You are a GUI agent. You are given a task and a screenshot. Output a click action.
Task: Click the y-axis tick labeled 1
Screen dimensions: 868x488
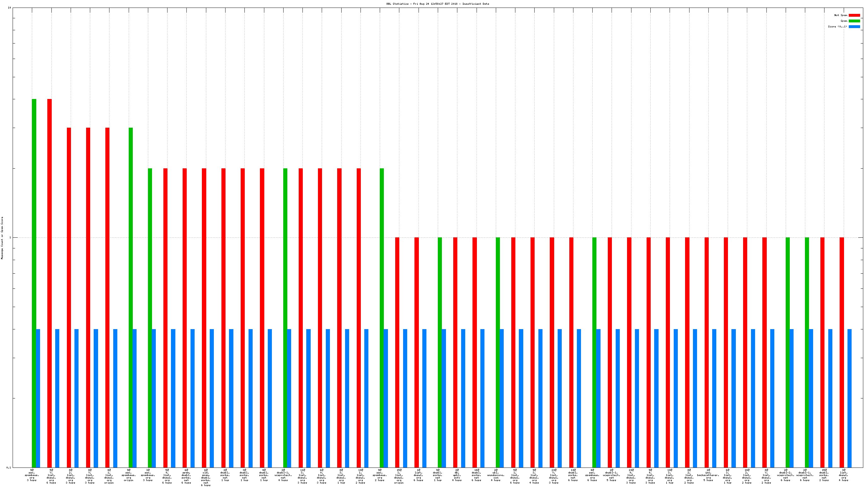[10, 238]
